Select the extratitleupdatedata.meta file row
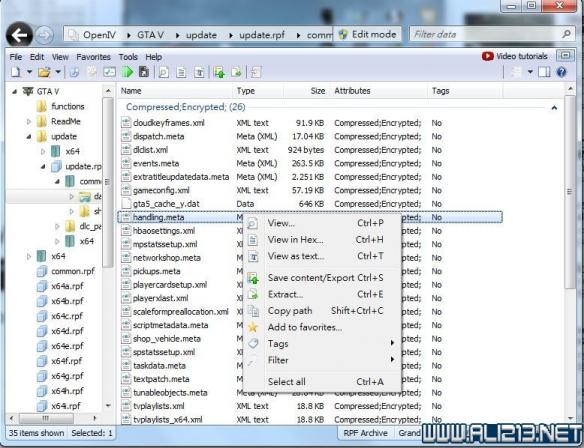The height and width of the screenshot is (448, 584). point(311,177)
